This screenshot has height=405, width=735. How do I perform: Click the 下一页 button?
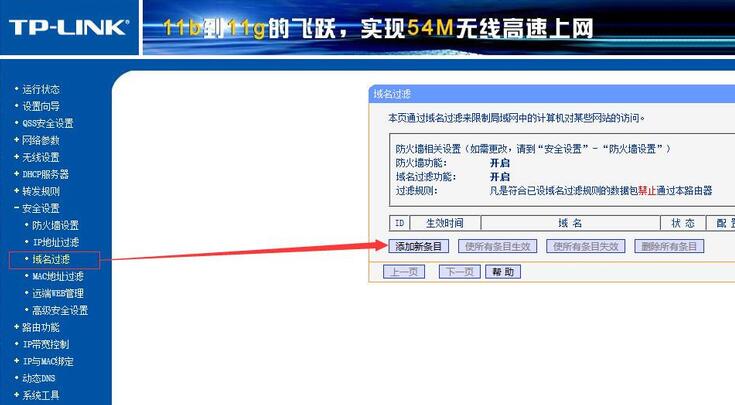click(x=459, y=271)
